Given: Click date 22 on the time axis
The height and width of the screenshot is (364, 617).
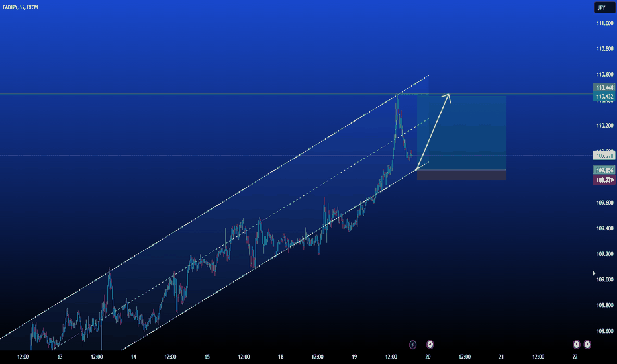Looking at the screenshot, I should click(x=575, y=357).
